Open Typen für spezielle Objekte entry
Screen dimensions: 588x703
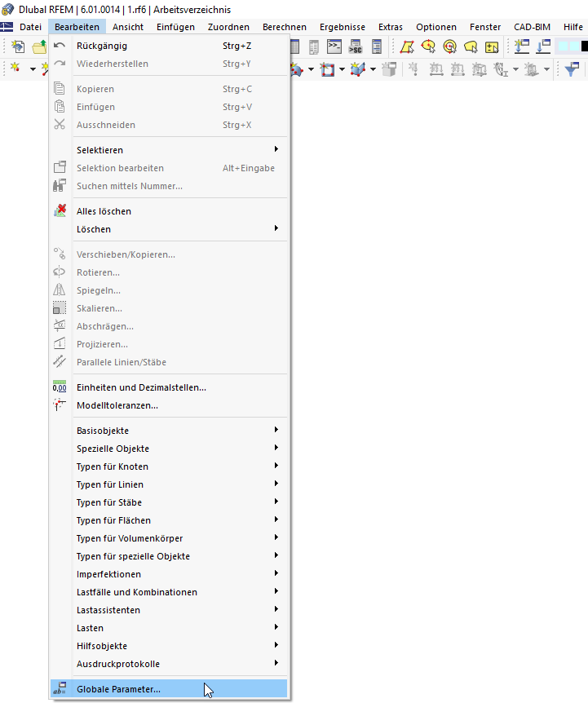click(169, 556)
